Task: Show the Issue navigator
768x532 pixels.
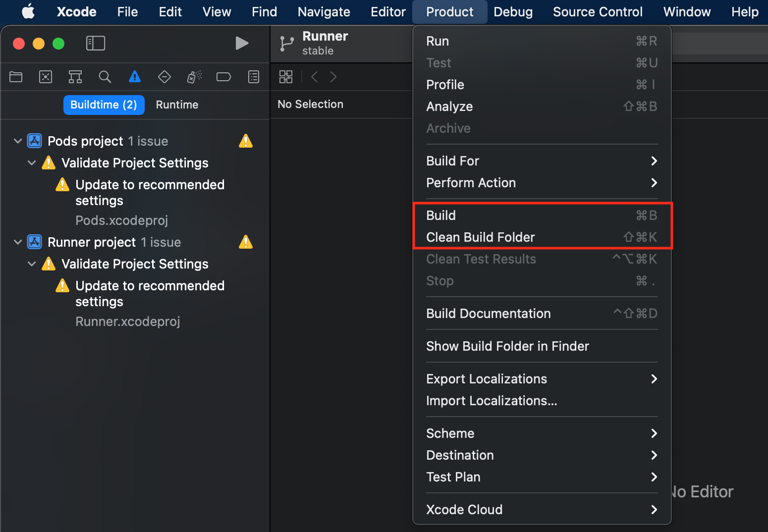Action: click(135, 77)
